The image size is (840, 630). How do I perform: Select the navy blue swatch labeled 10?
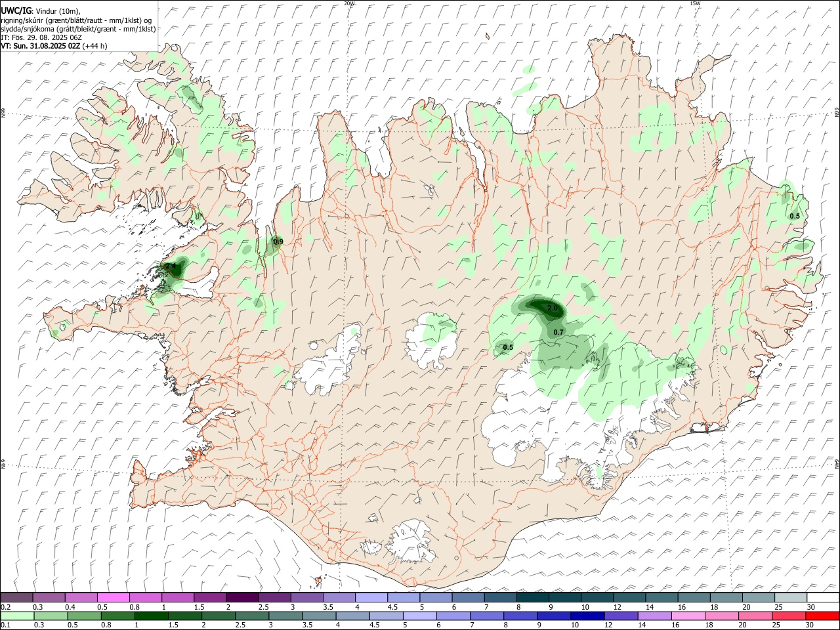pyautogui.click(x=587, y=616)
